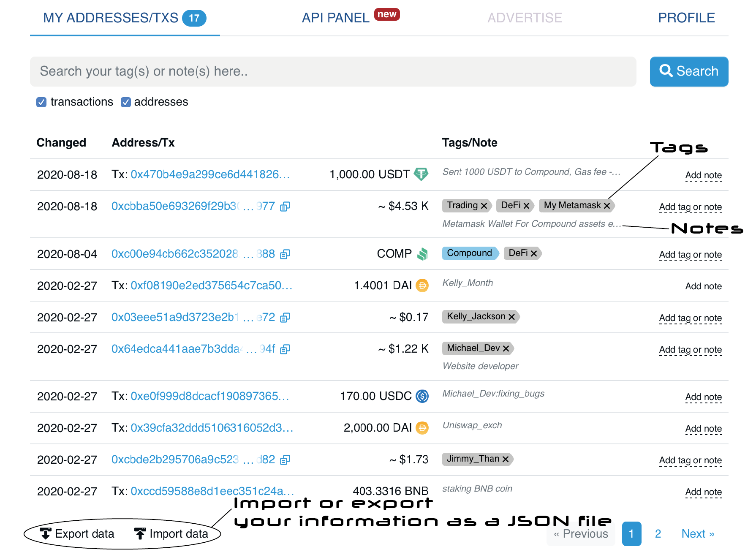Focus the tag and note search field
Screen dimensions: 756x552
click(x=333, y=71)
